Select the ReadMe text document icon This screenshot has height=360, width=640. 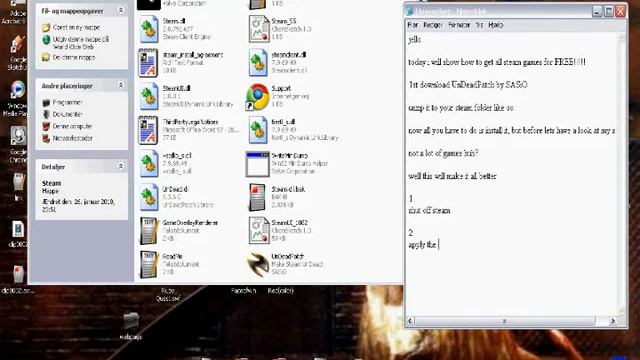[148, 264]
